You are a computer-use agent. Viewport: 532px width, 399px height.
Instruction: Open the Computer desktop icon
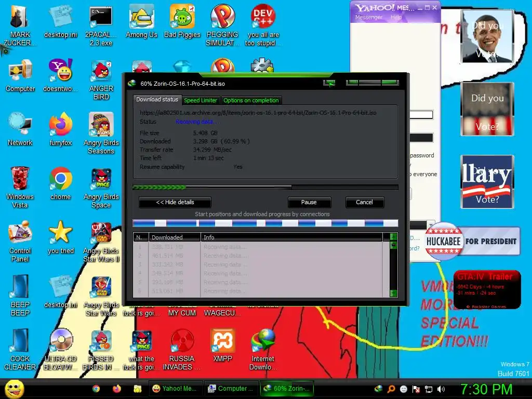click(x=20, y=76)
